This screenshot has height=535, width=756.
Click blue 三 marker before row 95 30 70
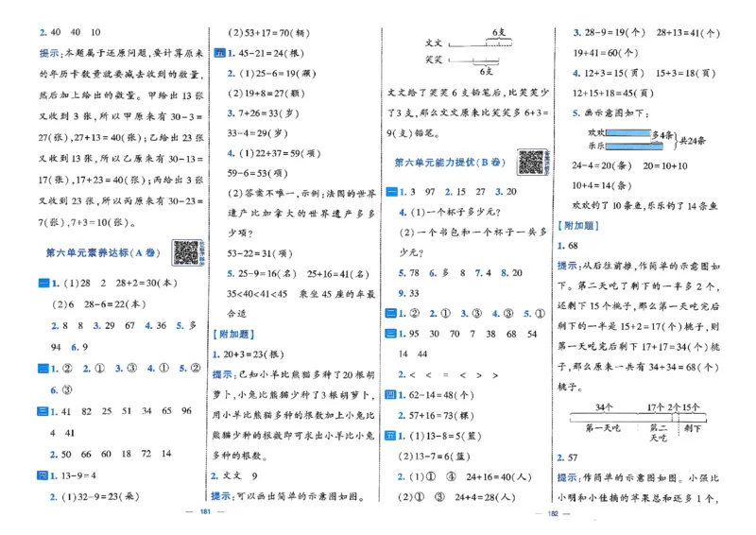tap(391, 334)
